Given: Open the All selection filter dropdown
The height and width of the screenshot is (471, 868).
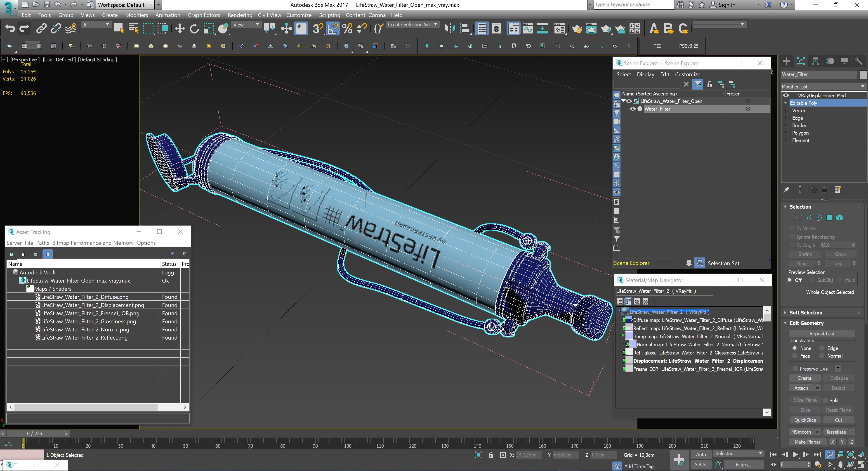Looking at the screenshot, I should tap(96, 25).
